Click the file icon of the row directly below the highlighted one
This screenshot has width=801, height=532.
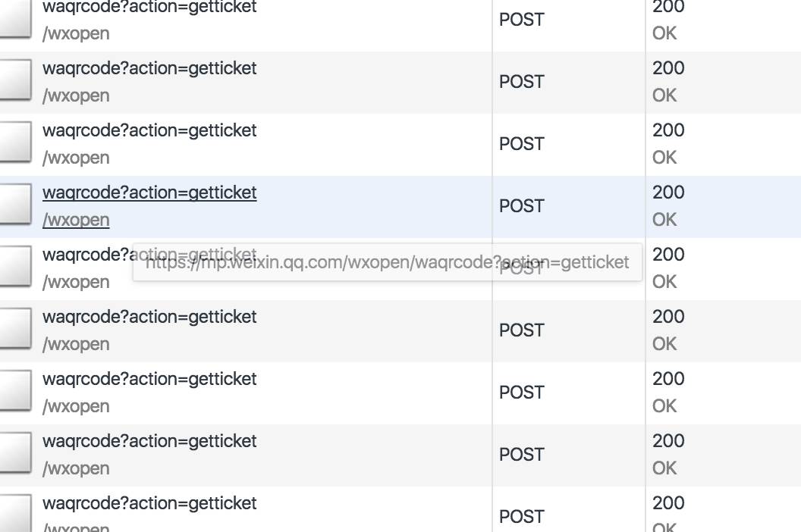click(x=14, y=268)
